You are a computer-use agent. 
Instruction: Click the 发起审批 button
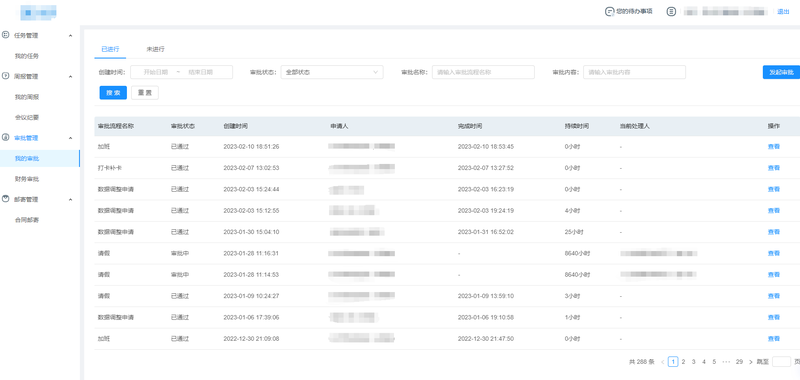(x=781, y=72)
